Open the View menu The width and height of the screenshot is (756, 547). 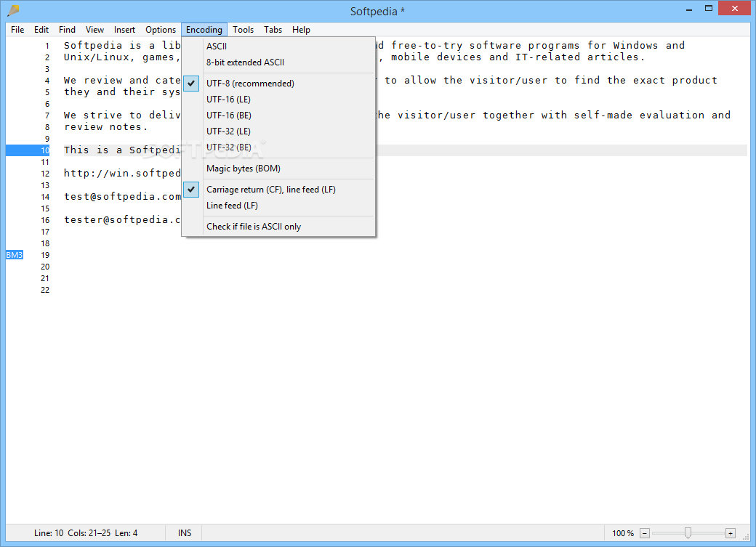pos(94,30)
